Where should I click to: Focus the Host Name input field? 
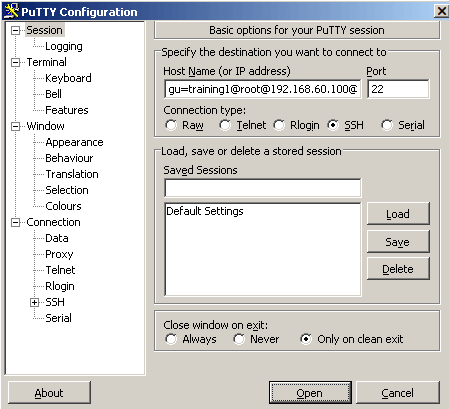click(263, 89)
